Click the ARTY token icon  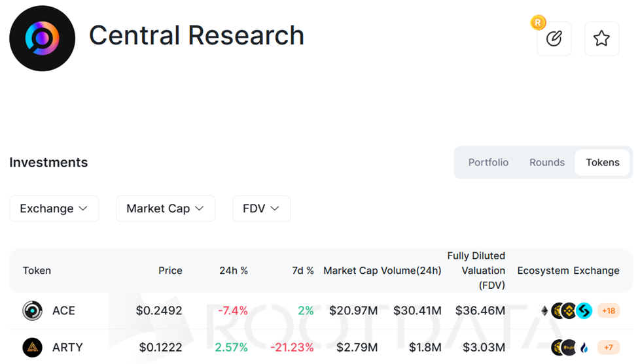(32, 347)
